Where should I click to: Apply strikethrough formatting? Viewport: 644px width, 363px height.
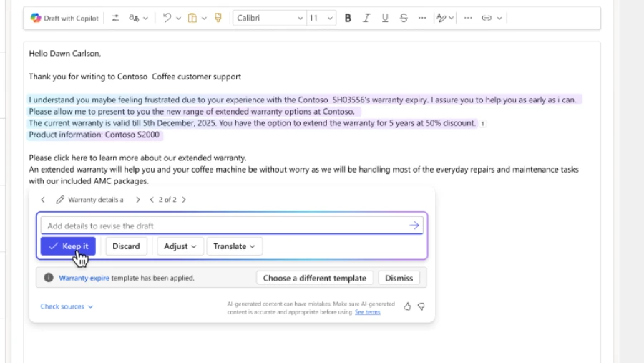[x=404, y=19]
